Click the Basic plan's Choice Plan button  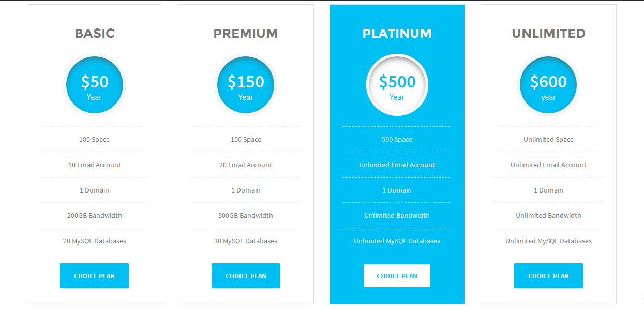coord(94,276)
